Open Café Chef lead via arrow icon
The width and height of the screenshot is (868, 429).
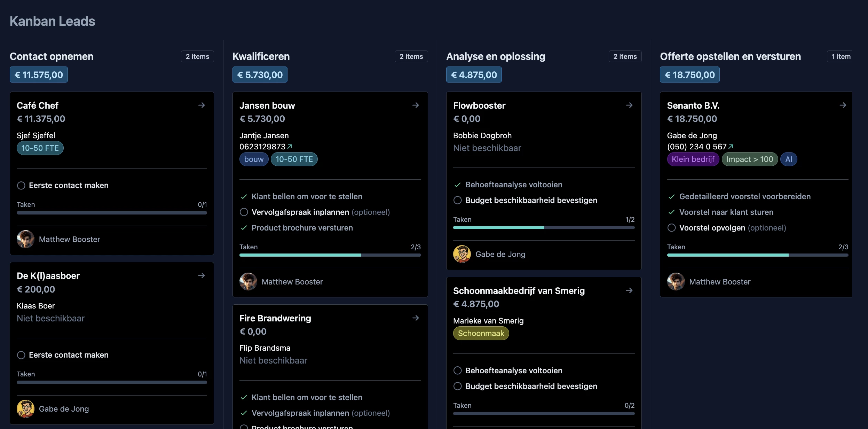[202, 105]
